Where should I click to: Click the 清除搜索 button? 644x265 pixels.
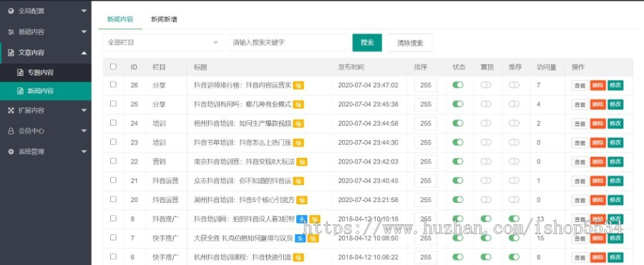[410, 43]
